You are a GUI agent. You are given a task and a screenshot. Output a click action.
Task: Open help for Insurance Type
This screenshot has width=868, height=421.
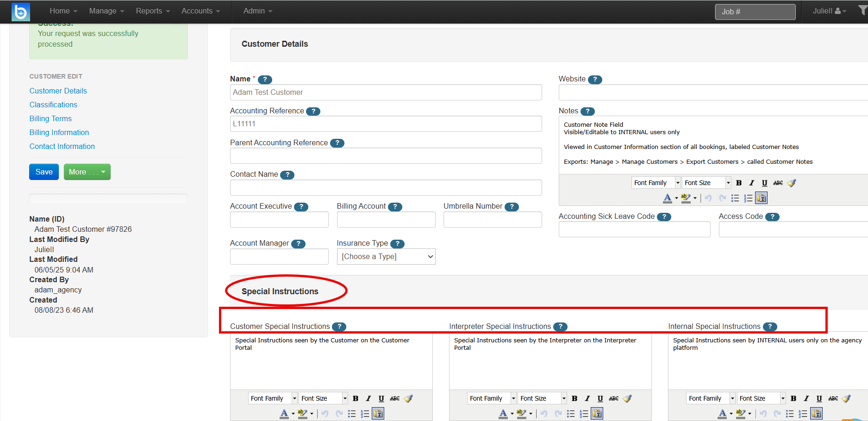[397, 244]
